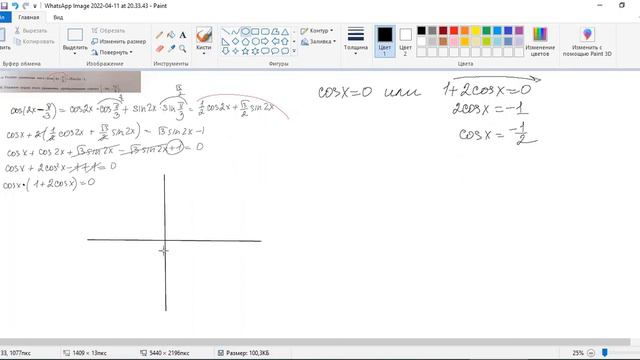Click the Вырезать (Cut) button
Viewport: 640px width, 360px height.
tap(31, 31)
